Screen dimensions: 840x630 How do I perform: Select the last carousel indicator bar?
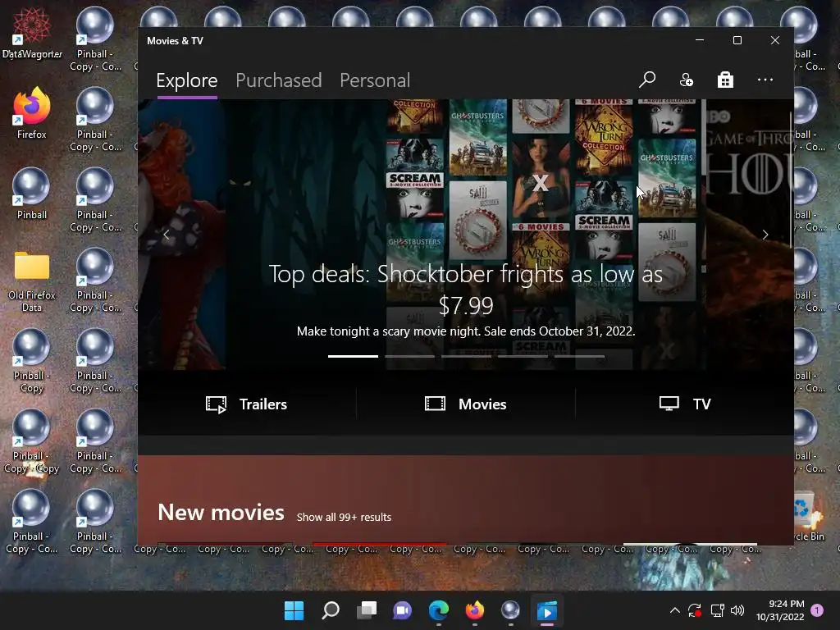[x=580, y=356]
